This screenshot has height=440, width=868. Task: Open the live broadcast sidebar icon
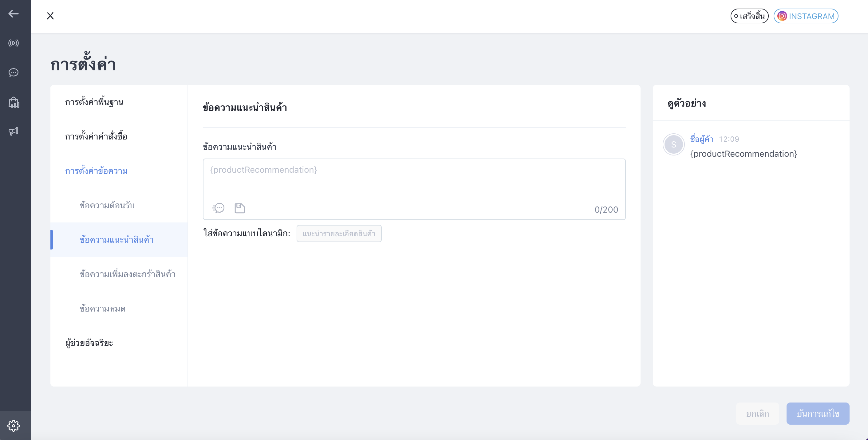coord(14,43)
